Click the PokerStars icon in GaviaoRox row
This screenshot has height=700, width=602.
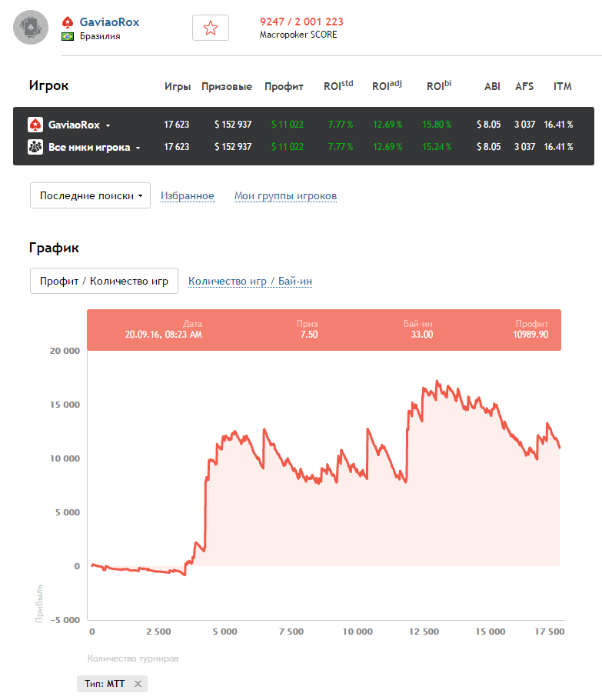(35, 125)
